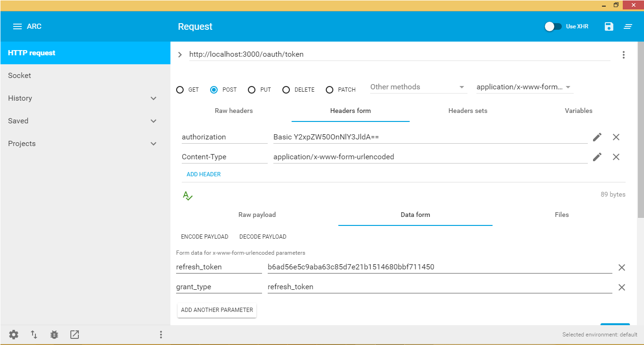Click the refresh_token parameter name field
644x345 pixels.
click(219, 267)
